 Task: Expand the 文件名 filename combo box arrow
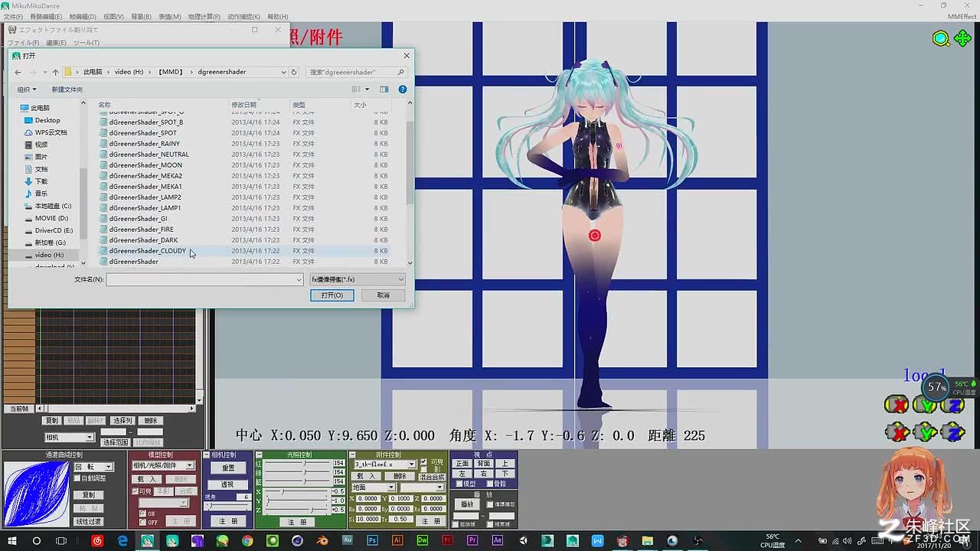[x=299, y=279]
